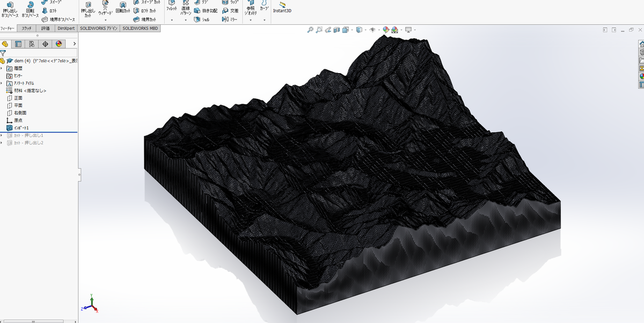
Task: Choose the ロフト loft boss tool
Action: (49, 10)
